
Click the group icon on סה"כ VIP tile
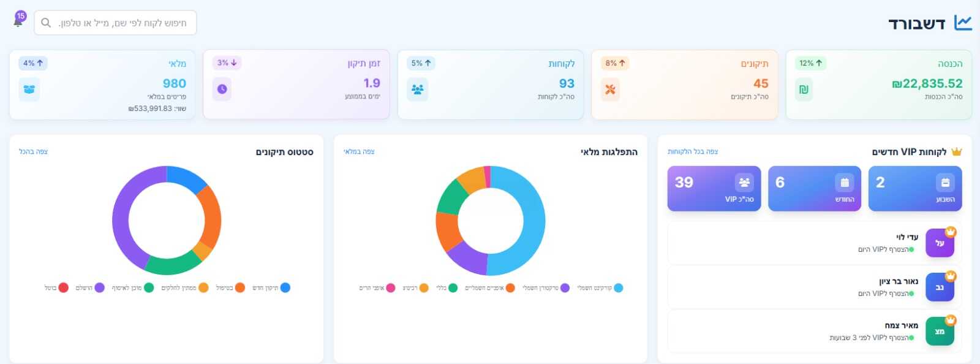(x=744, y=183)
